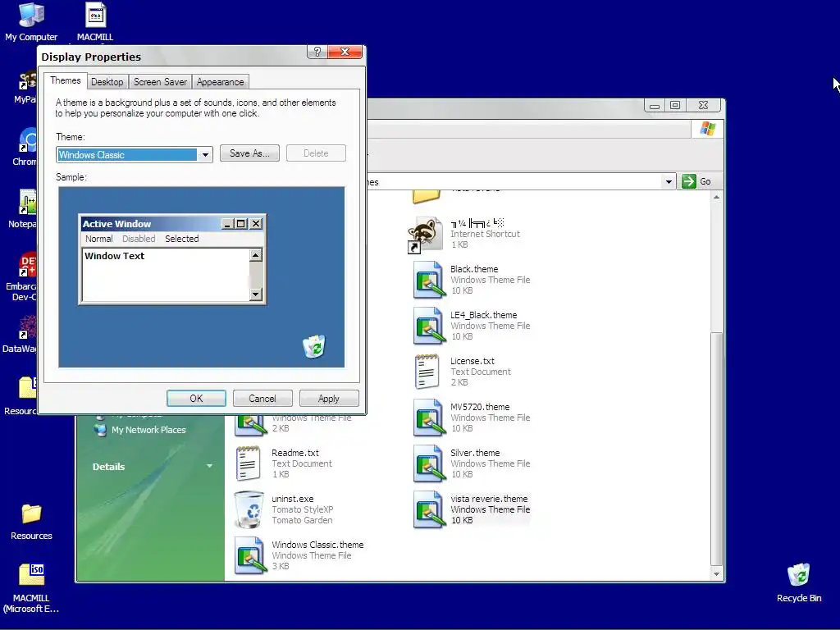Click Cancel in Display Properties

click(x=262, y=399)
